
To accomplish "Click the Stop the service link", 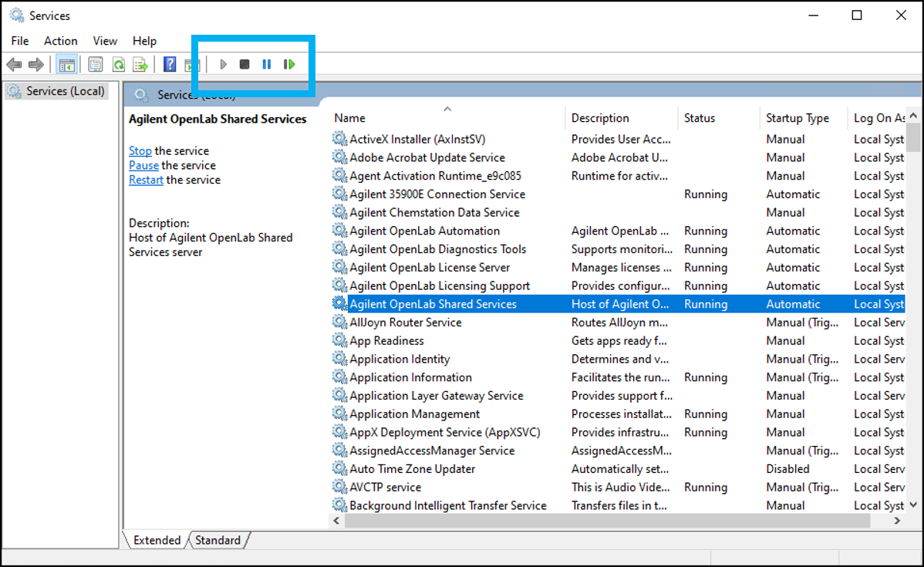I will point(140,151).
